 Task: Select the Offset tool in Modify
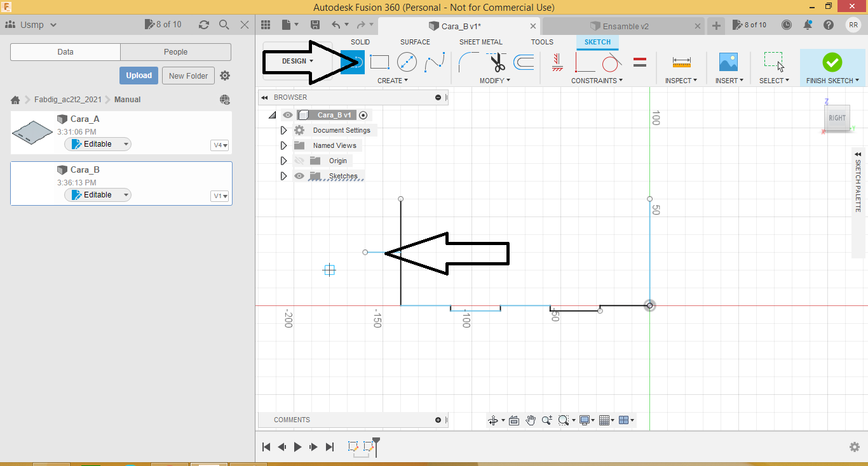[x=524, y=62]
